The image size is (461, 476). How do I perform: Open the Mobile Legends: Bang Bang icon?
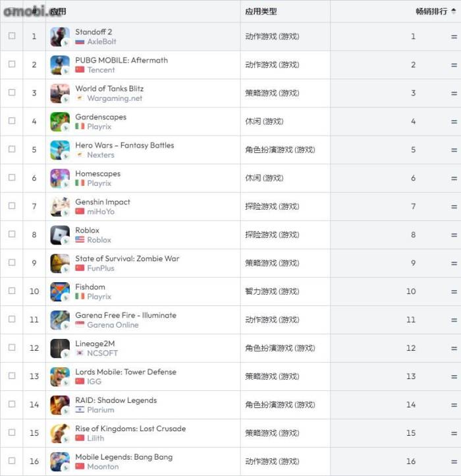60,461
